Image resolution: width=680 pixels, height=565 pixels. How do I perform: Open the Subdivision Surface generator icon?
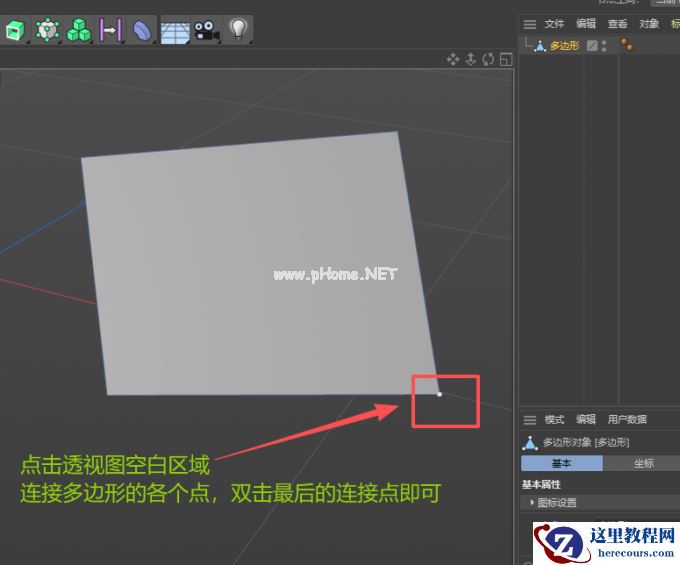(x=47, y=30)
